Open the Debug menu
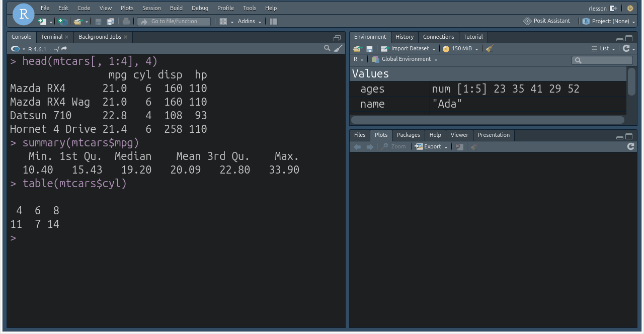 click(x=200, y=8)
